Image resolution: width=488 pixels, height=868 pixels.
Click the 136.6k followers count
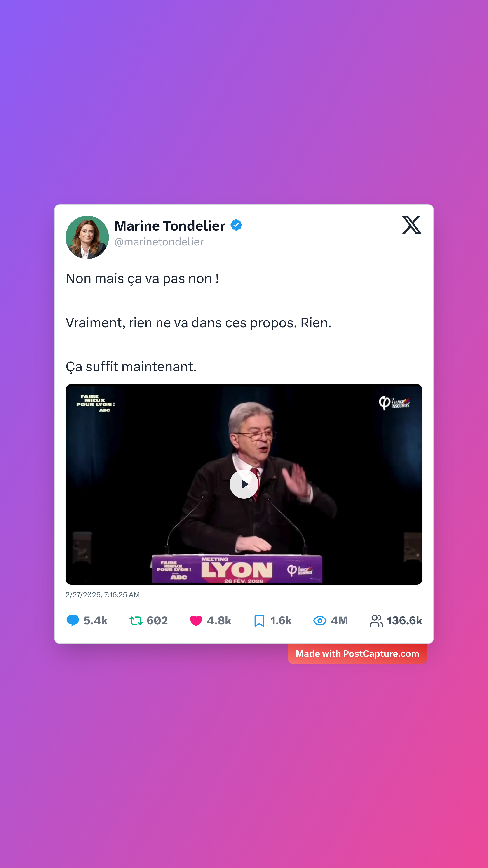(x=404, y=620)
